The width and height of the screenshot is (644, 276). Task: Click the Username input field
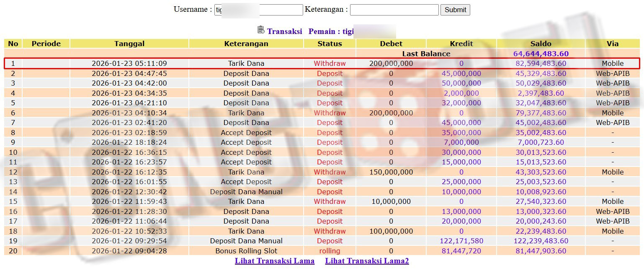coord(258,10)
